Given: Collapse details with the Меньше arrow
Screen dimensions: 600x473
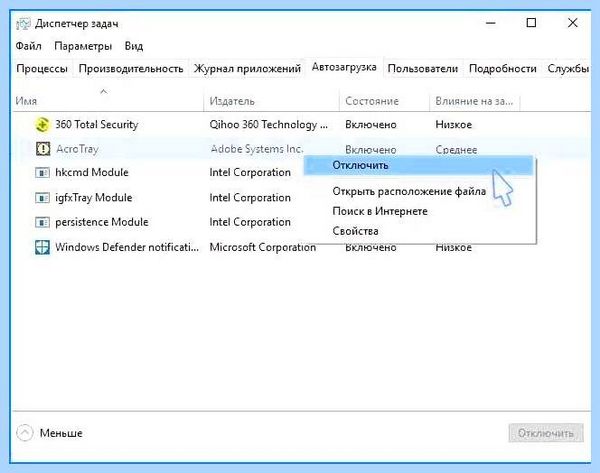Looking at the screenshot, I should 24,433.
